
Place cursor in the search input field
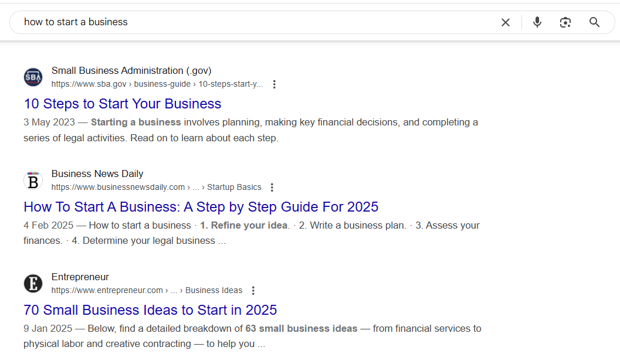click(235, 22)
